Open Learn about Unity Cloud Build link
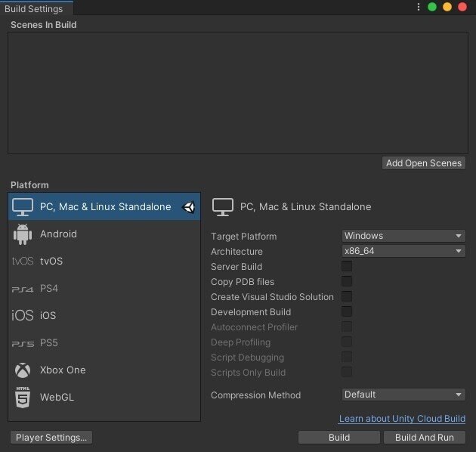This screenshot has width=476, height=452. (402, 419)
